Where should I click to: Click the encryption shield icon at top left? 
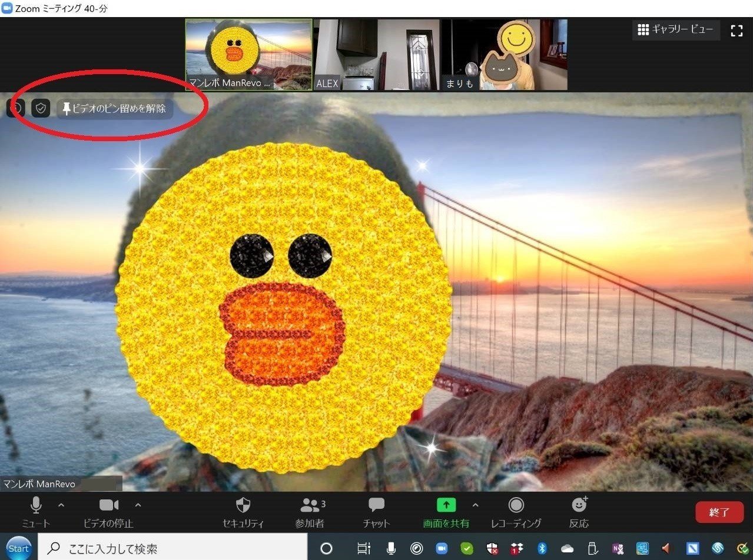(41, 108)
